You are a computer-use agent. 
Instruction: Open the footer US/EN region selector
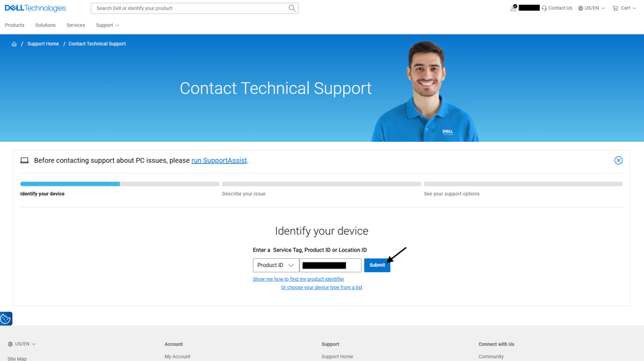coord(22,344)
